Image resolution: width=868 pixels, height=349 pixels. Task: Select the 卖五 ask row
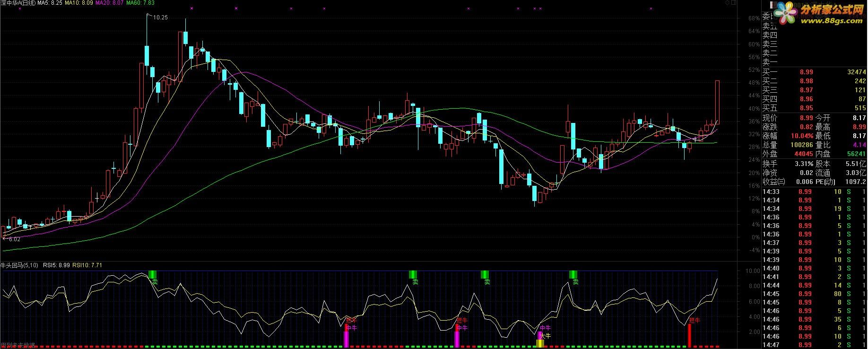click(814, 26)
